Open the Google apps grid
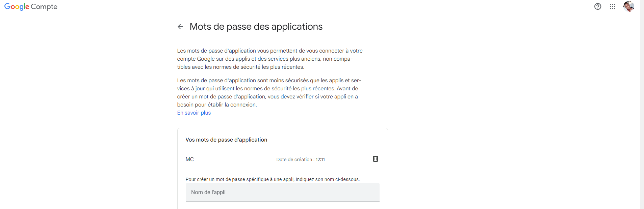The image size is (644, 209). click(x=613, y=6)
